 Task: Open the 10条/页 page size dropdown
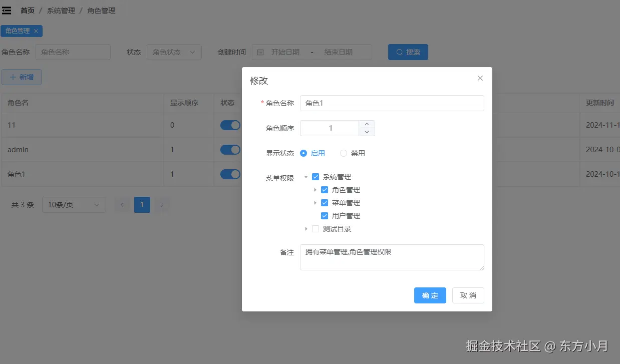click(74, 205)
